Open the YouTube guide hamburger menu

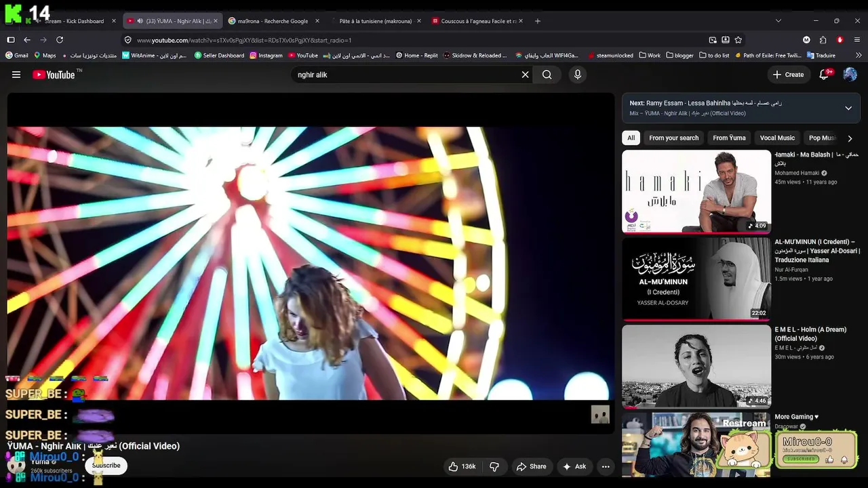[x=16, y=75]
